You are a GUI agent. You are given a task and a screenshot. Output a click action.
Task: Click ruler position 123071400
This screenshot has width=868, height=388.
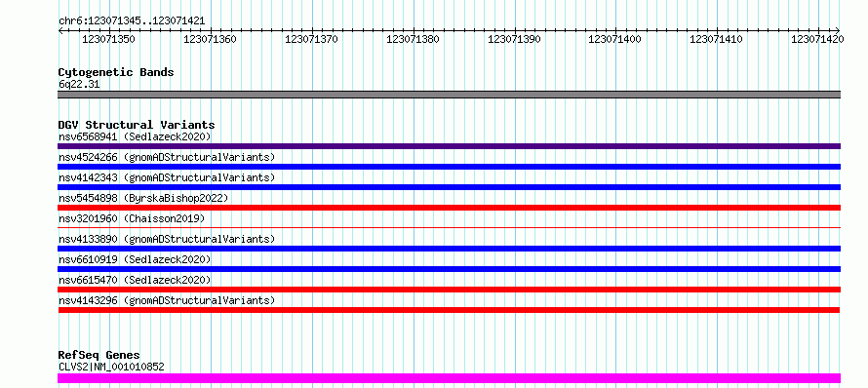615,39
